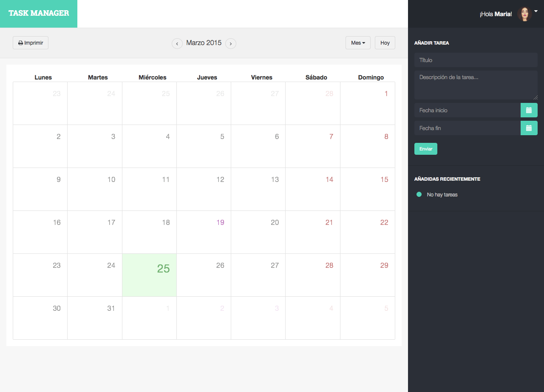Select March 17 on the calendar
Screen dimensions: 544x392
click(95, 232)
